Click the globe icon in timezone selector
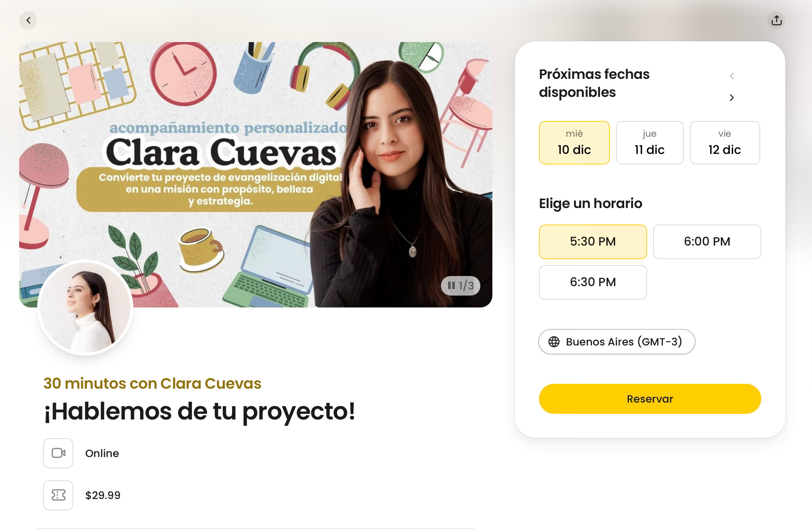Image resolution: width=812 pixels, height=531 pixels. click(x=554, y=342)
